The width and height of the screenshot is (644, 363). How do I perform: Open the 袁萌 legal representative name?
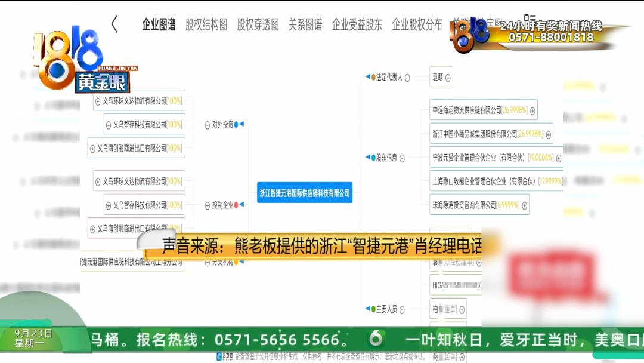click(438, 77)
